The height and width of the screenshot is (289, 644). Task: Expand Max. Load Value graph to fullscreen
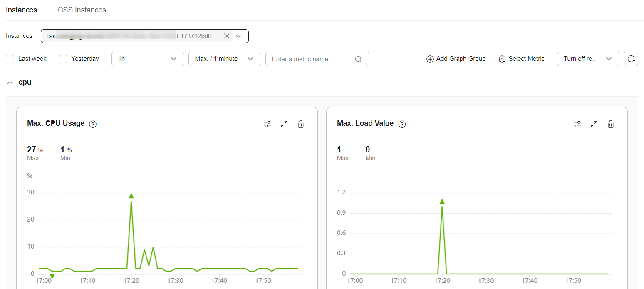coord(594,124)
